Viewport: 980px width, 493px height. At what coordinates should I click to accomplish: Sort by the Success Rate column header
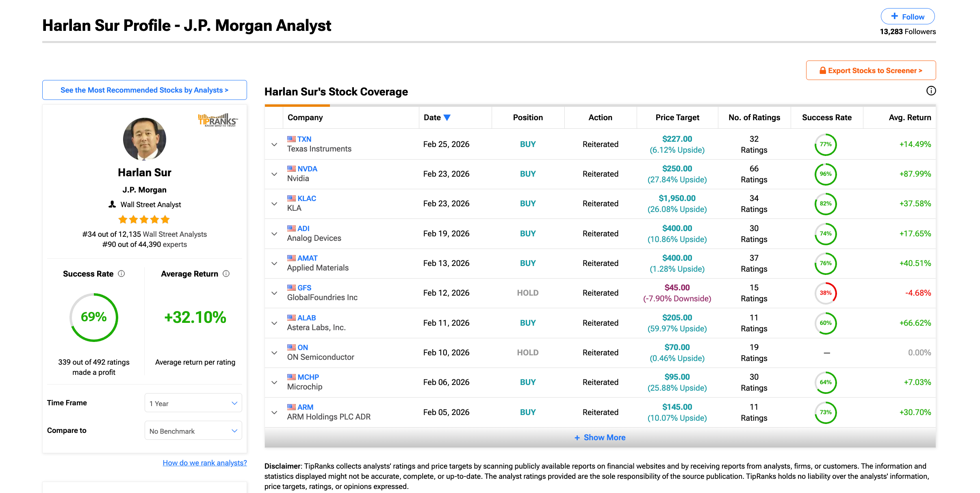(826, 118)
